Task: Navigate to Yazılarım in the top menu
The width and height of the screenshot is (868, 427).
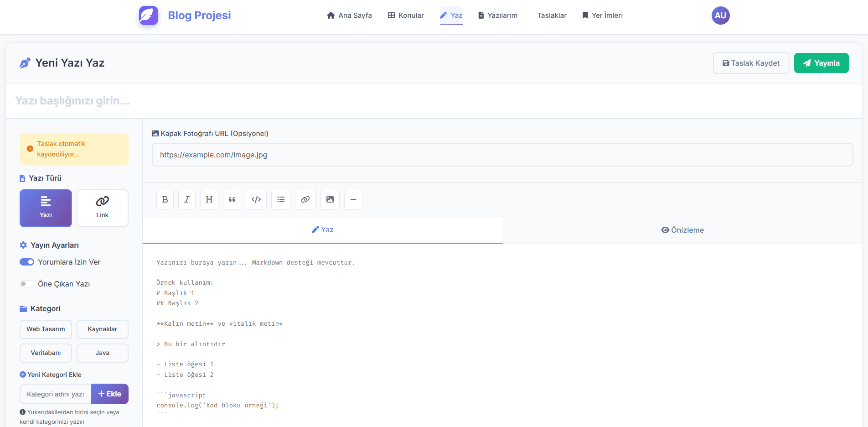Action: [x=497, y=15]
